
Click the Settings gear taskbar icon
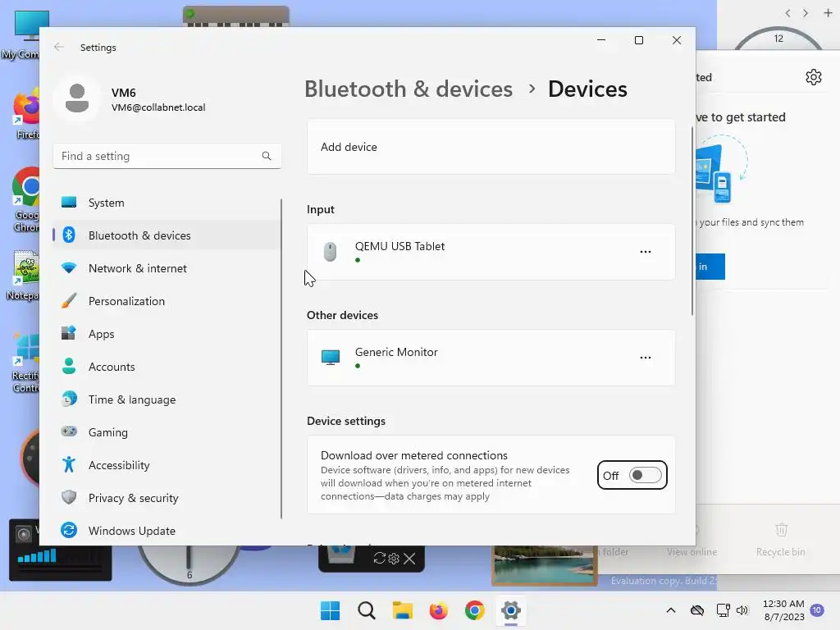tap(510, 610)
